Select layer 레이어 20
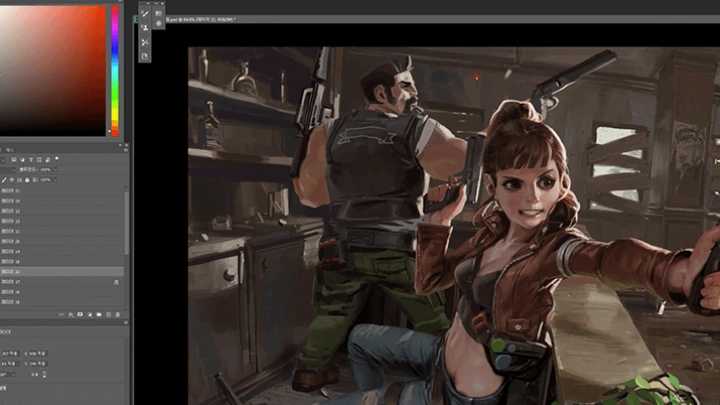The width and height of the screenshot is (720, 405). point(62,241)
